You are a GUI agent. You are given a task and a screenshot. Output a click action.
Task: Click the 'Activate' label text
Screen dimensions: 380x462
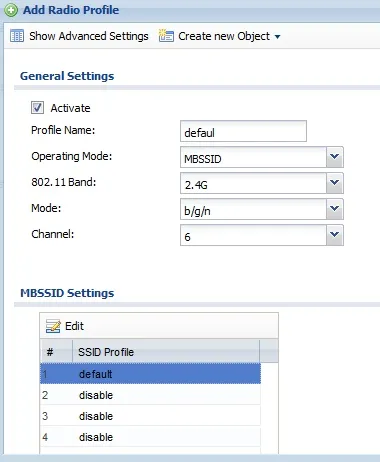pos(70,108)
